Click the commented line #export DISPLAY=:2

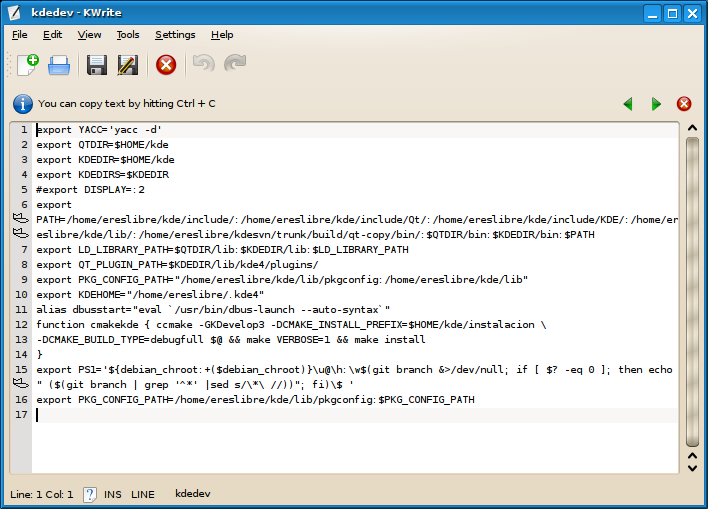90,190
